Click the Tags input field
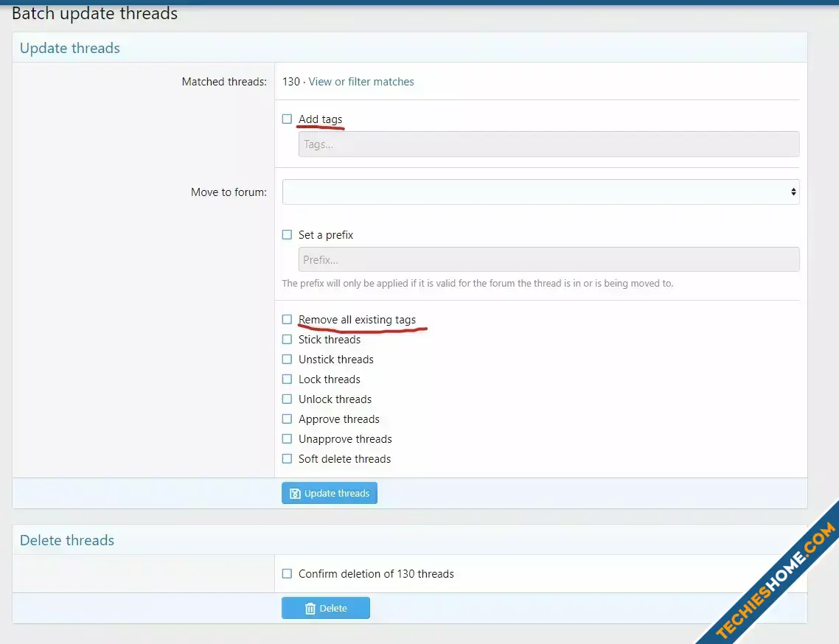The height and width of the screenshot is (644, 839). pyautogui.click(x=549, y=144)
